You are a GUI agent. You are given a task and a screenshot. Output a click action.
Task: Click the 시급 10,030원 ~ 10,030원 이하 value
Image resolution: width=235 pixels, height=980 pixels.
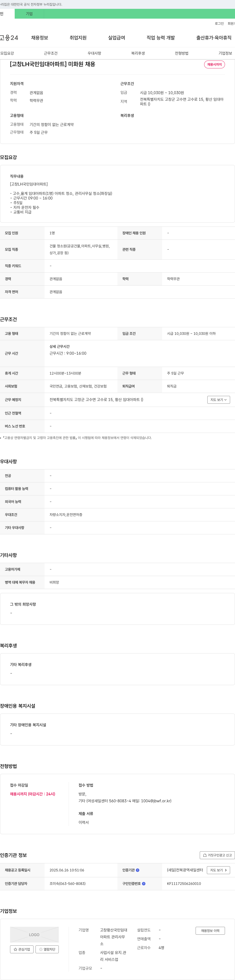191,334
